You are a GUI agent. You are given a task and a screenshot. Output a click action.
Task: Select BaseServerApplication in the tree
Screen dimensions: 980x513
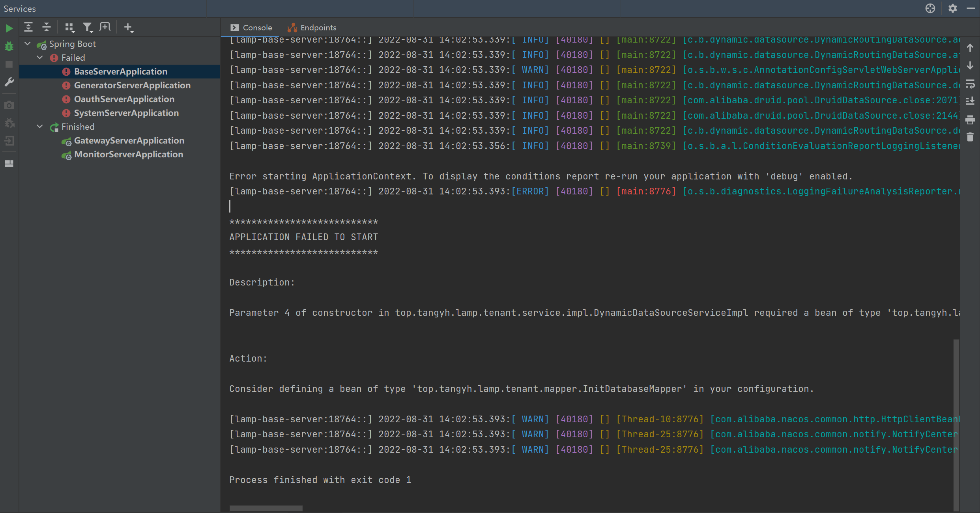(x=120, y=71)
